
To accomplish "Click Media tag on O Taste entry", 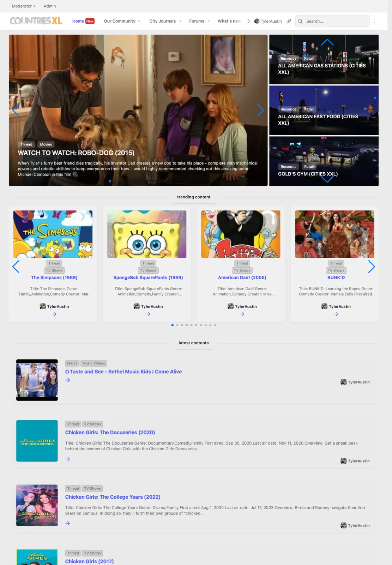I will (72, 363).
